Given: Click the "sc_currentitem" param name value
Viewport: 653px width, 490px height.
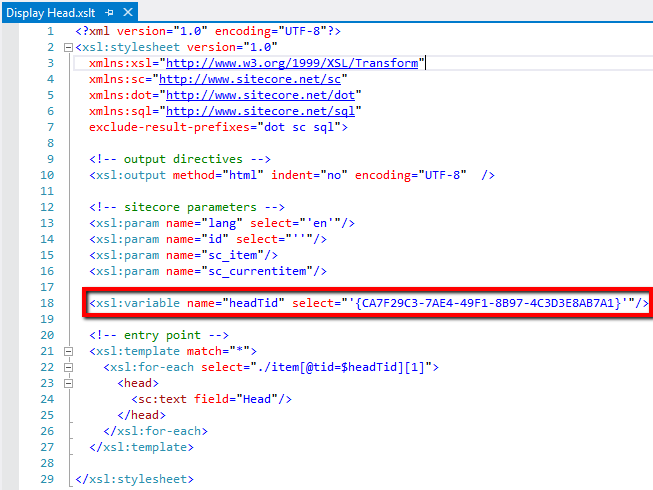Looking at the screenshot, I should click(257, 271).
